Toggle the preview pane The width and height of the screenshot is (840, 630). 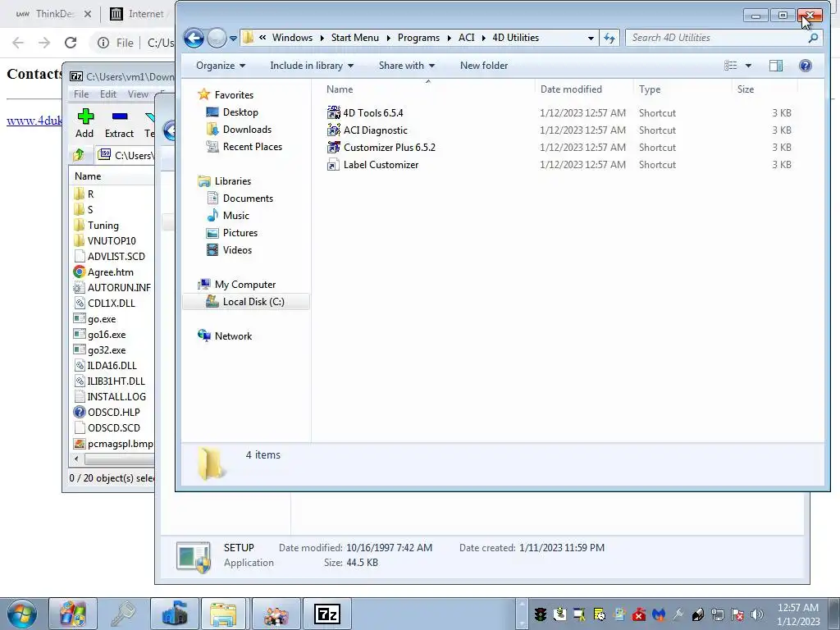(776, 66)
